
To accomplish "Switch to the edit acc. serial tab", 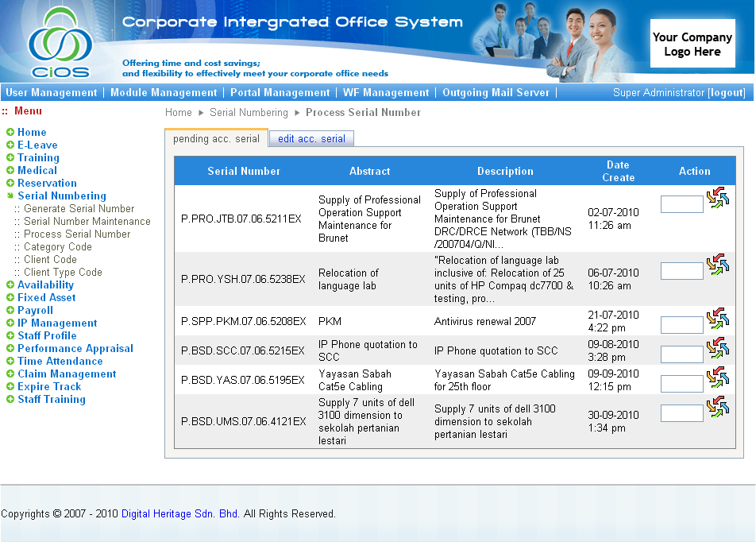I will coord(311,139).
